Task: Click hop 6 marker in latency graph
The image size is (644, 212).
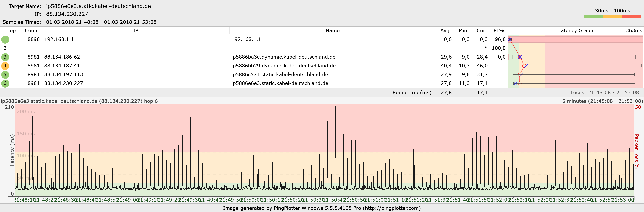Action: pyautogui.click(x=520, y=83)
